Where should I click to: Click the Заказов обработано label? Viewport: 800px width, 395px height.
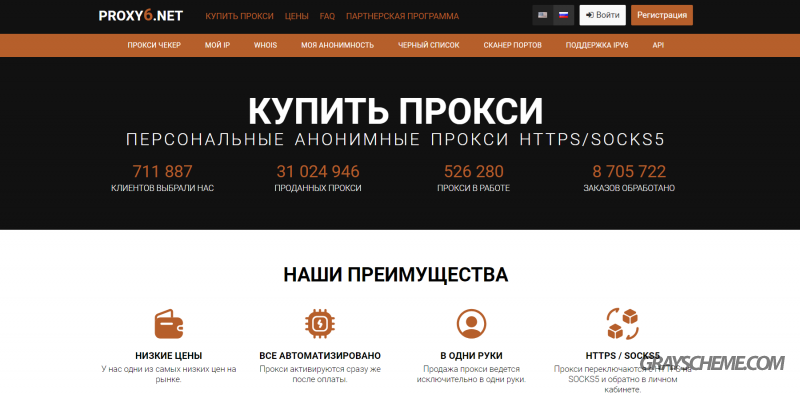point(629,188)
